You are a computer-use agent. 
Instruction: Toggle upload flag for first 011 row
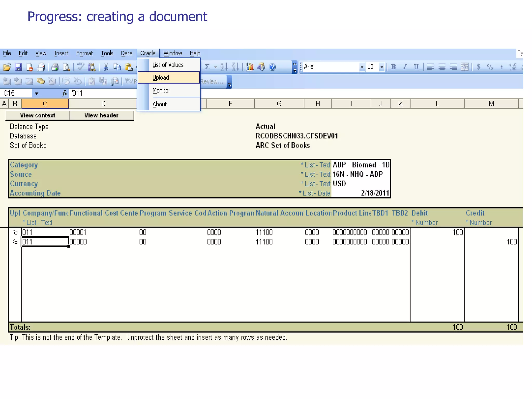[15, 232]
